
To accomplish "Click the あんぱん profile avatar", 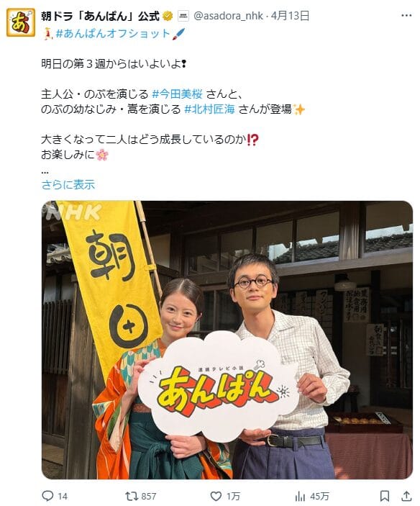I will tap(21, 22).
